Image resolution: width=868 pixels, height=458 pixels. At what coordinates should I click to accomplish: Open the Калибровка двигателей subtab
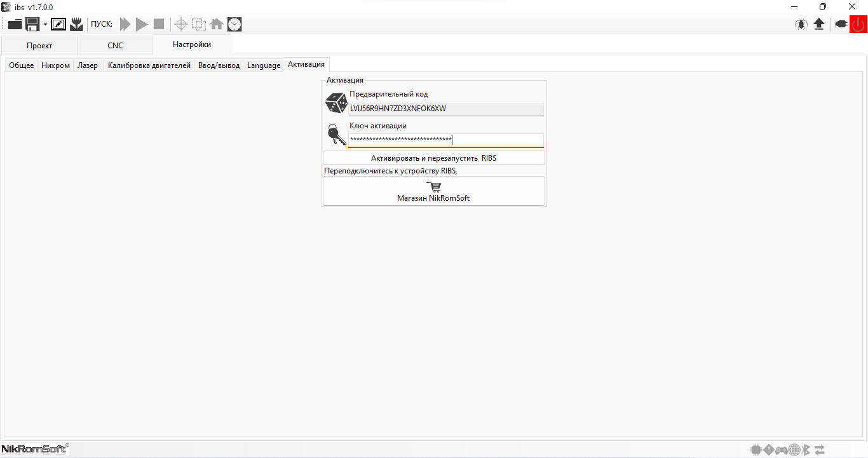coord(149,65)
